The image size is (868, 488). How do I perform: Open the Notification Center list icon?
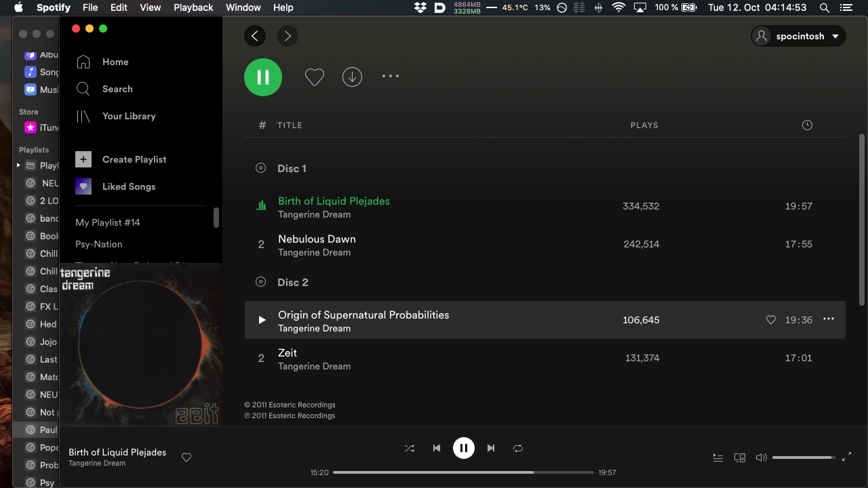(x=845, y=7)
